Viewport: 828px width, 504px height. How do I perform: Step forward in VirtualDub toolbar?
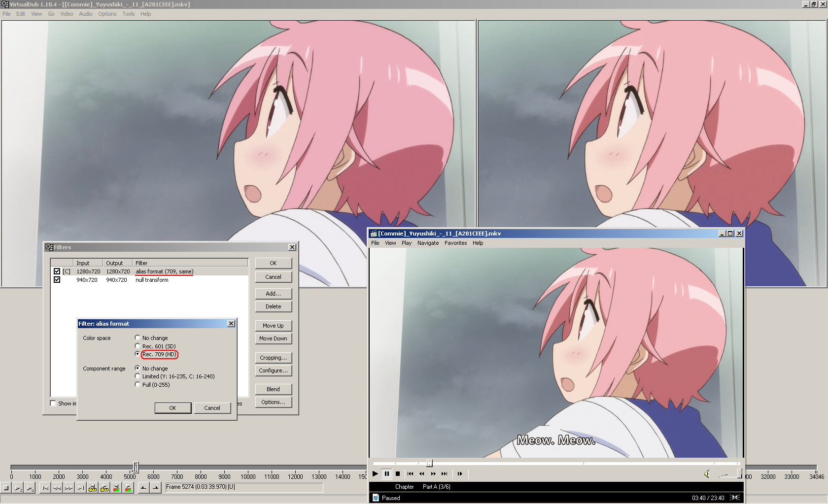coord(69,488)
